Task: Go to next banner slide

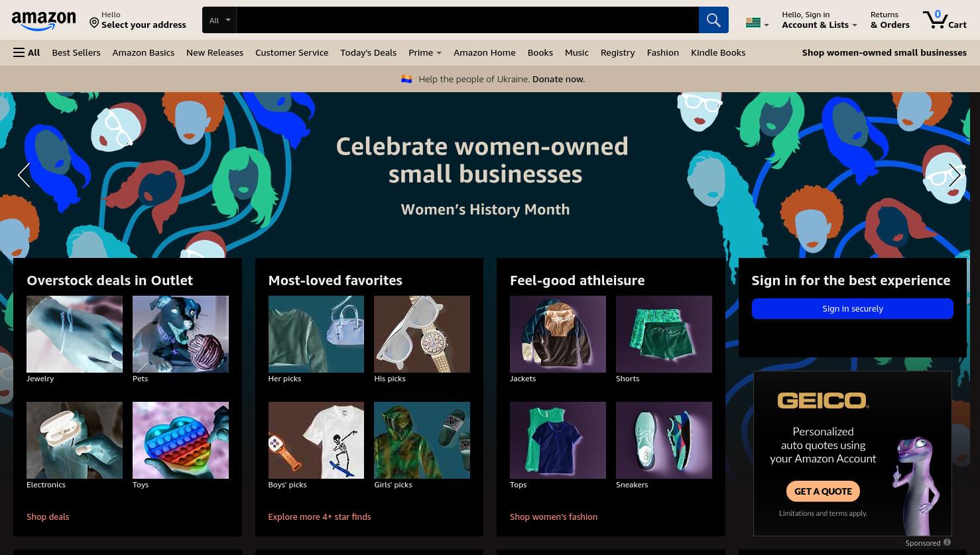Action: (x=955, y=175)
